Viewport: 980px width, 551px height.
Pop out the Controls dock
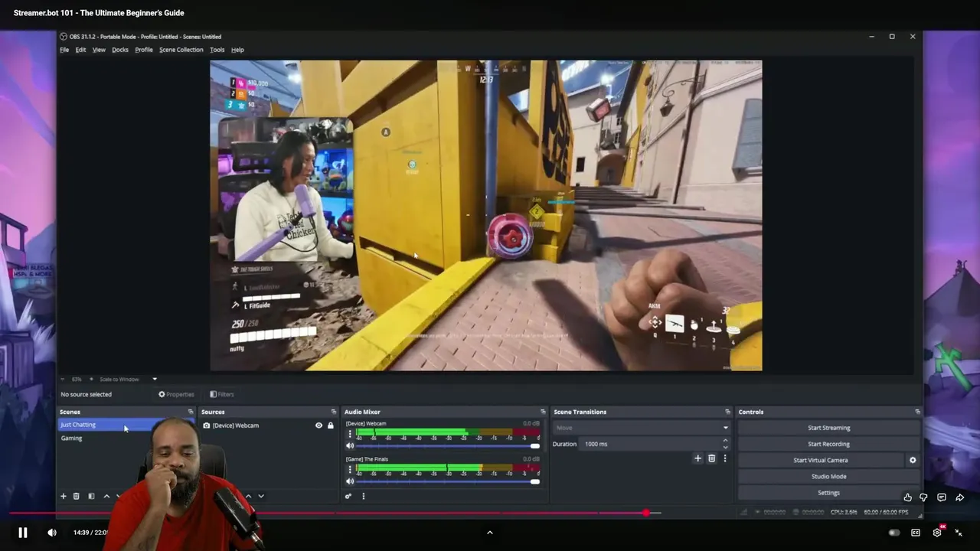click(917, 412)
